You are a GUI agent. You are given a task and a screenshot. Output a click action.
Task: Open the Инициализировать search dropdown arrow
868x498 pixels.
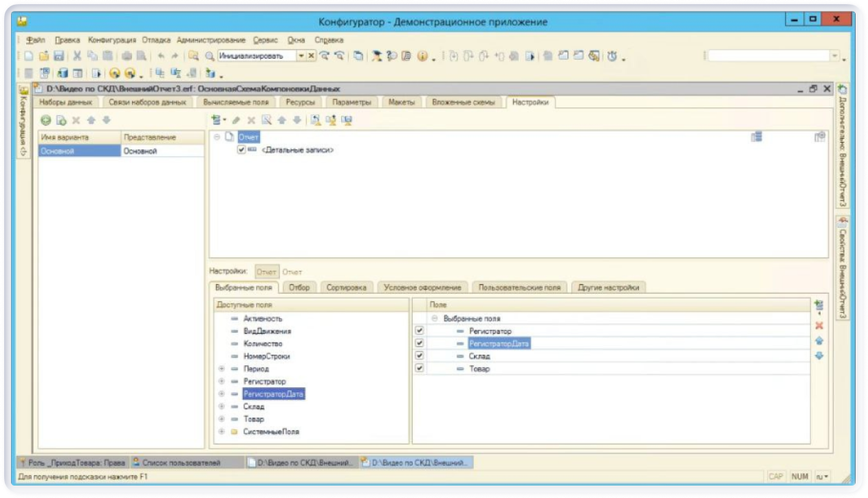[x=301, y=56]
